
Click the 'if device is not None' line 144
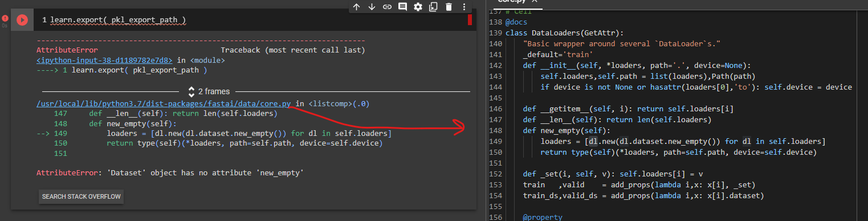pyautogui.click(x=696, y=87)
